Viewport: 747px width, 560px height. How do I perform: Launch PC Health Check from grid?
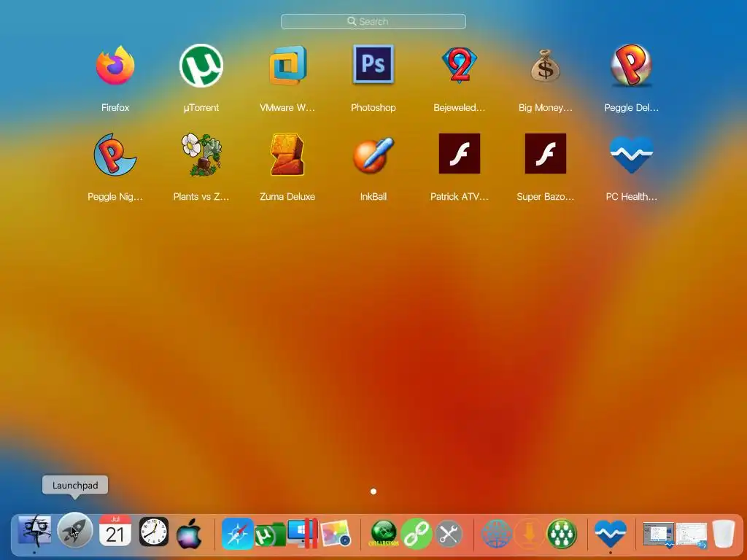click(x=631, y=155)
